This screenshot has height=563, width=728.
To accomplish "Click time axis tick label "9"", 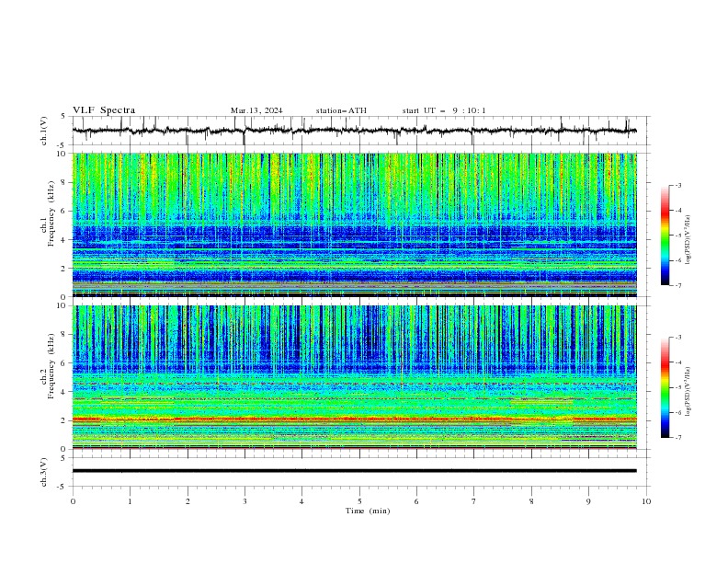I will [588, 501].
